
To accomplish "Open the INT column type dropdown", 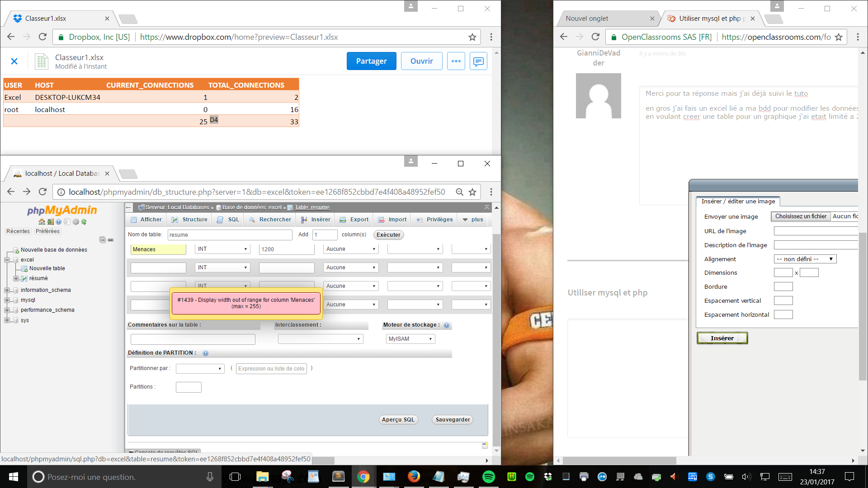I will pos(222,249).
